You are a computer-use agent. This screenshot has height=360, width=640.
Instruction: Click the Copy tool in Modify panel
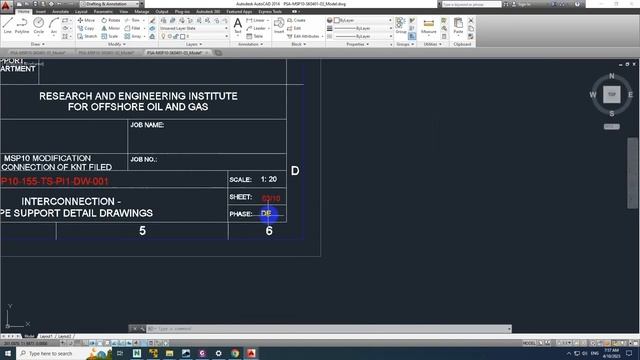point(86,28)
